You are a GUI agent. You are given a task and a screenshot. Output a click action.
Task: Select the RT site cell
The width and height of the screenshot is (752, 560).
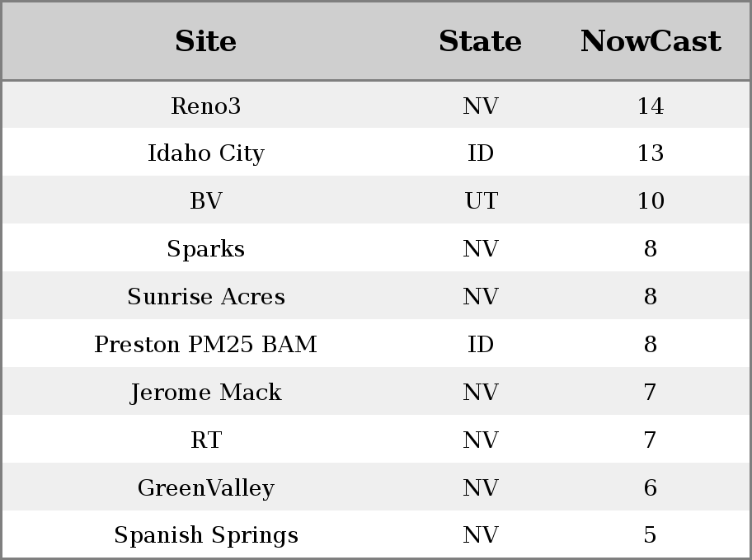pyautogui.click(x=205, y=440)
